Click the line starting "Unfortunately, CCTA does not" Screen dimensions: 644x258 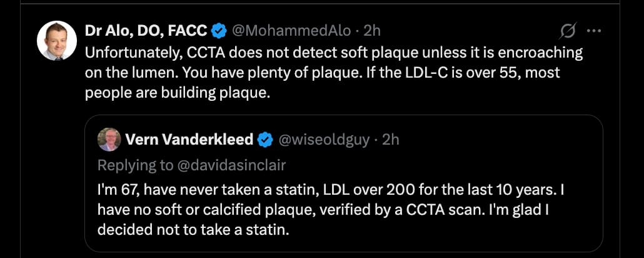pyautogui.click(x=334, y=53)
